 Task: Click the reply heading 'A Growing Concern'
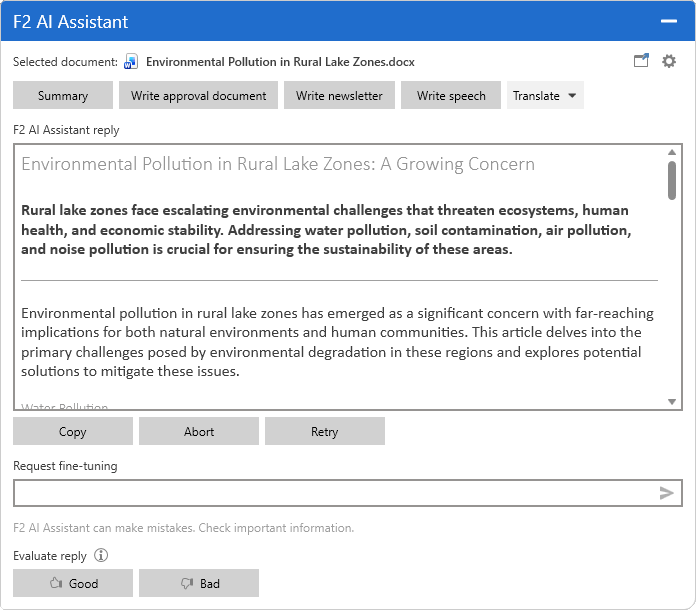[x=458, y=164]
